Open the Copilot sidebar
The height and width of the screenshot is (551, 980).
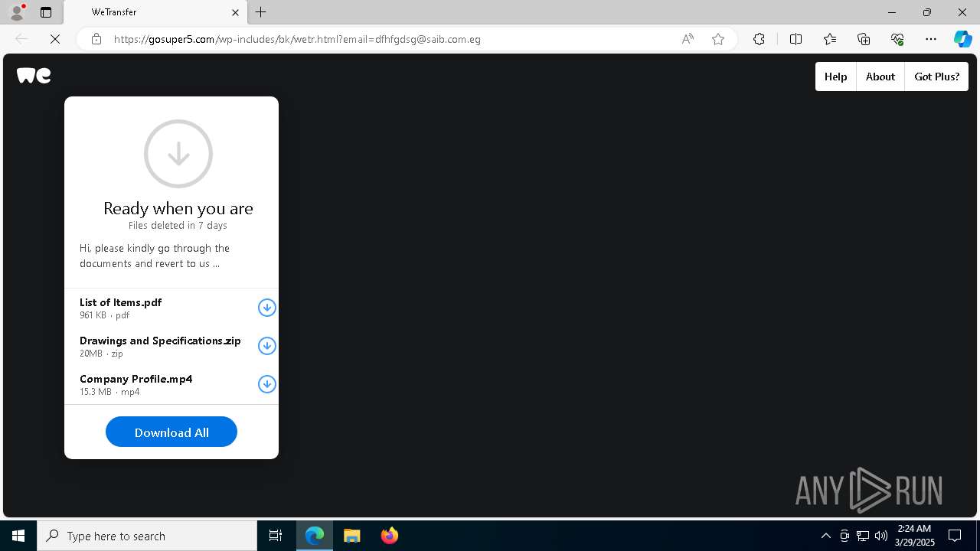click(962, 39)
